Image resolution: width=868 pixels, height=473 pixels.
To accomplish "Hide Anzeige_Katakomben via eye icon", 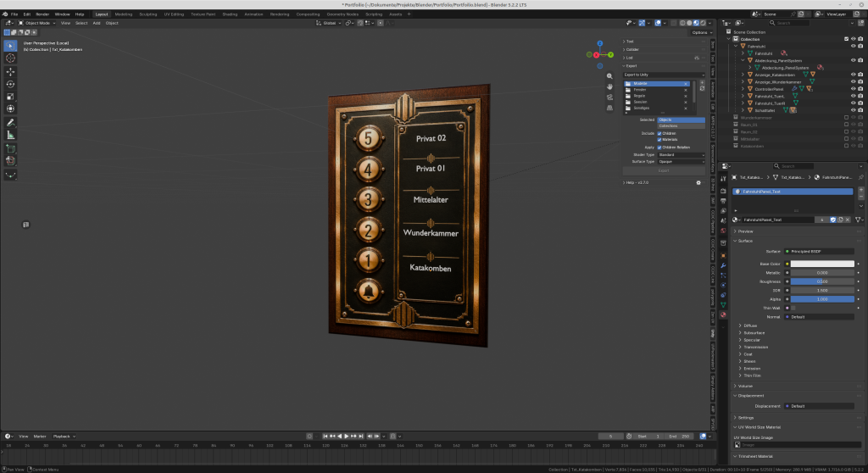I will [x=853, y=75].
